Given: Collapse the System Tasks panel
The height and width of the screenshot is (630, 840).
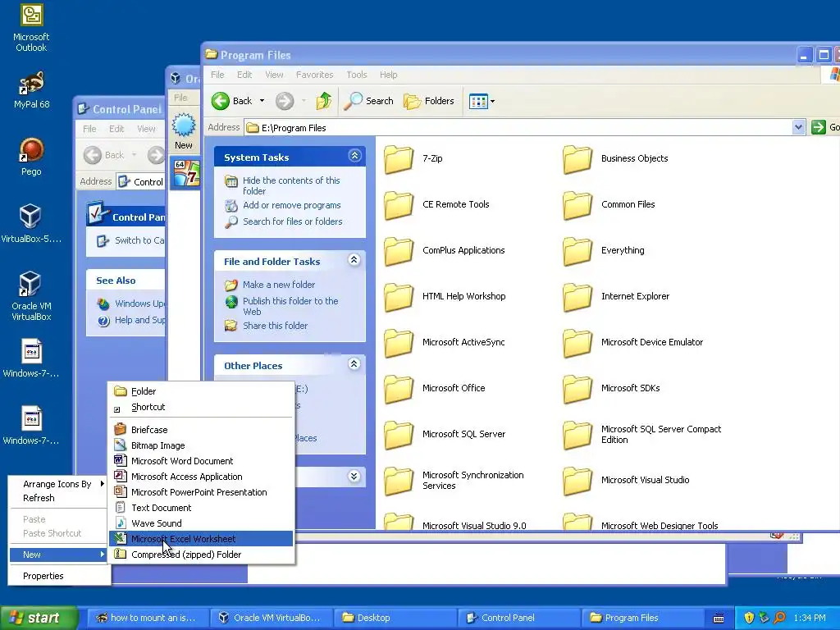Looking at the screenshot, I should 354,156.
